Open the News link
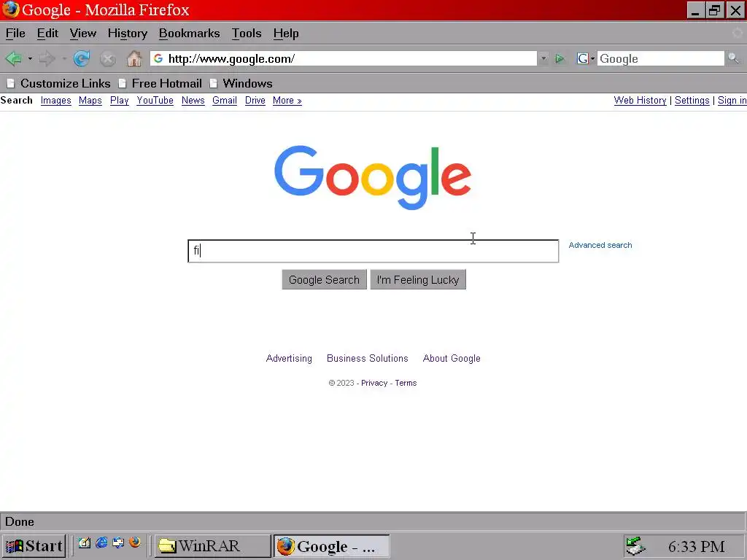 tap(193, 101)
